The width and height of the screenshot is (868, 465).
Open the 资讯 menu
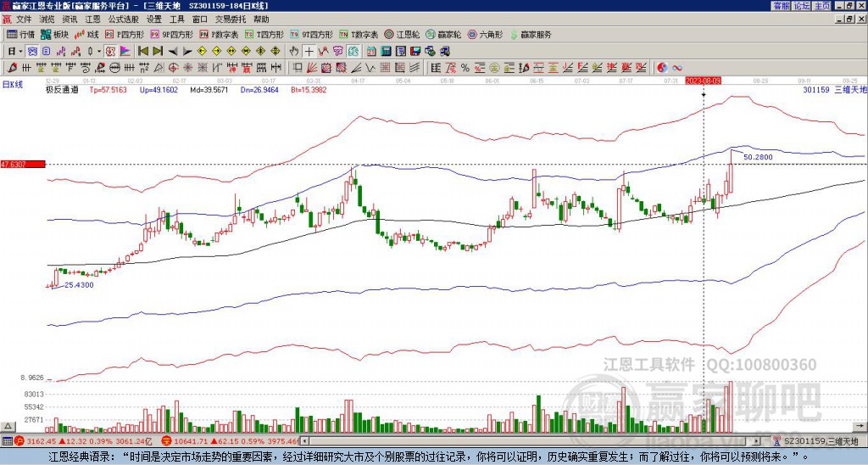[x=70, y=20]
